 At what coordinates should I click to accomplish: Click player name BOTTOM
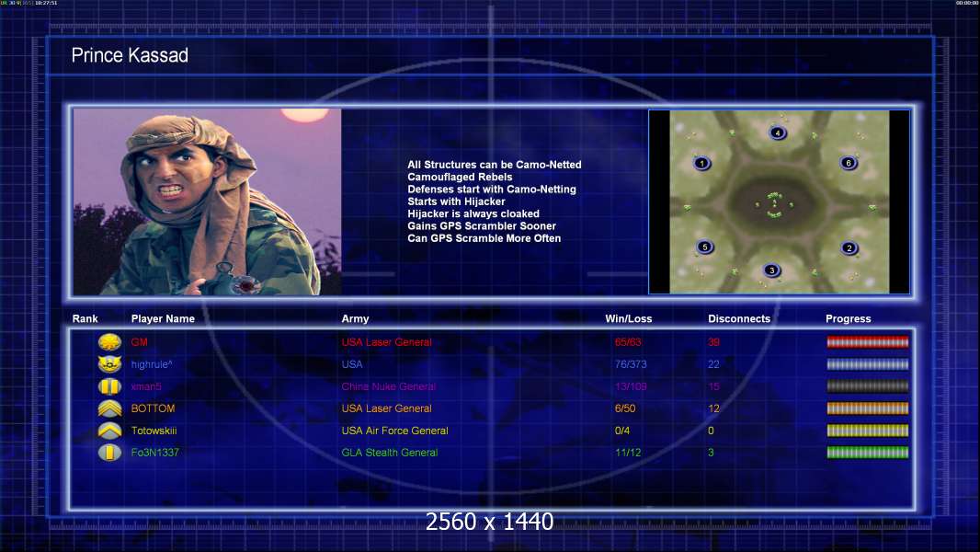tap(153, 408)
